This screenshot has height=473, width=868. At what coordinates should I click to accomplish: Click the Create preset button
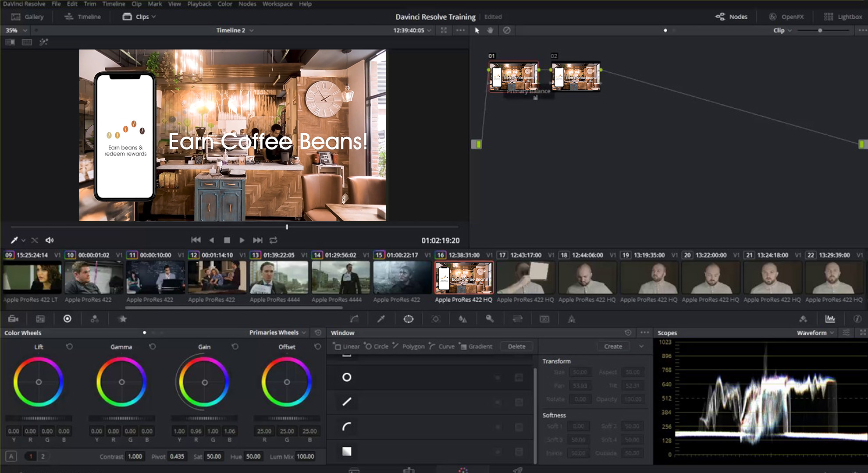click(613, 346)
